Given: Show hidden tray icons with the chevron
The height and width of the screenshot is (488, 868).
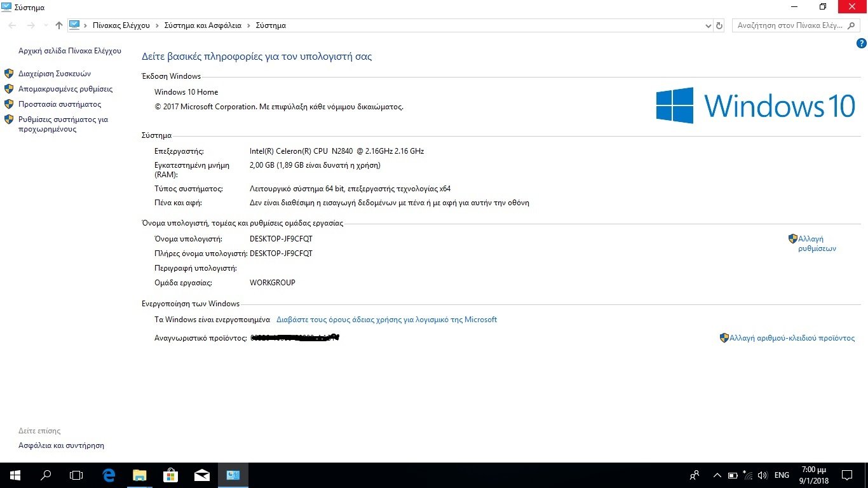Looking at the screenshot, I should 717,475.
